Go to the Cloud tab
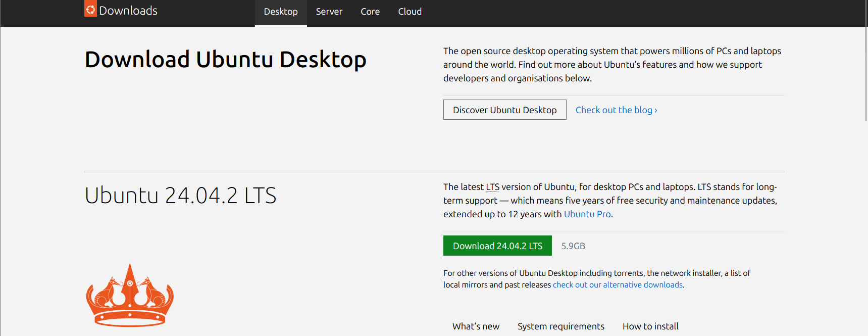The width and height of the screenshot is (868, 336). point(410,12)
